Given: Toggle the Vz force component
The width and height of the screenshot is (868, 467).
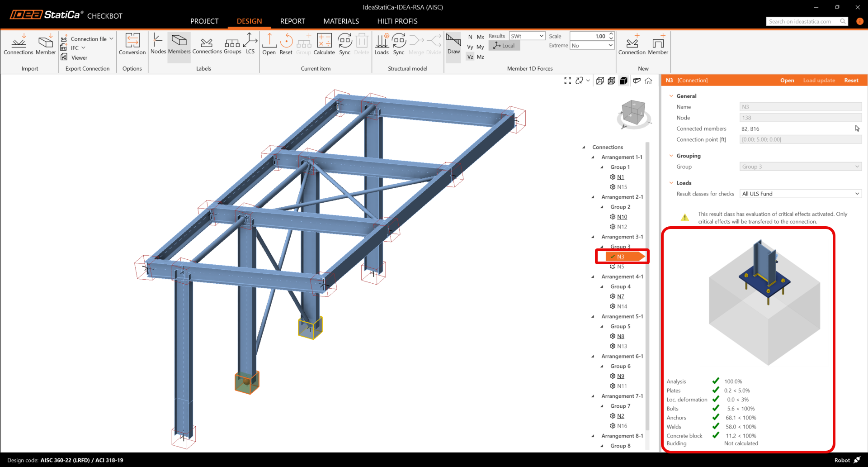Looking at the screenshot, I should (470, 57).
